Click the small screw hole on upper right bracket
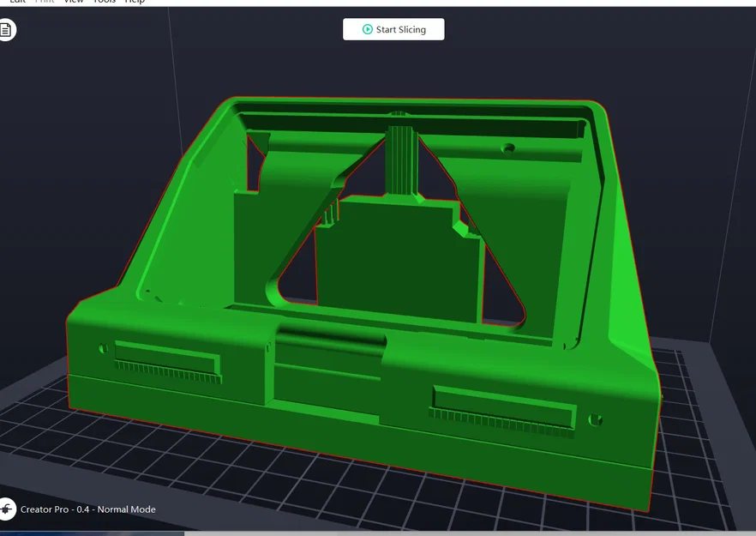The image size is (756, 536). 507,148
